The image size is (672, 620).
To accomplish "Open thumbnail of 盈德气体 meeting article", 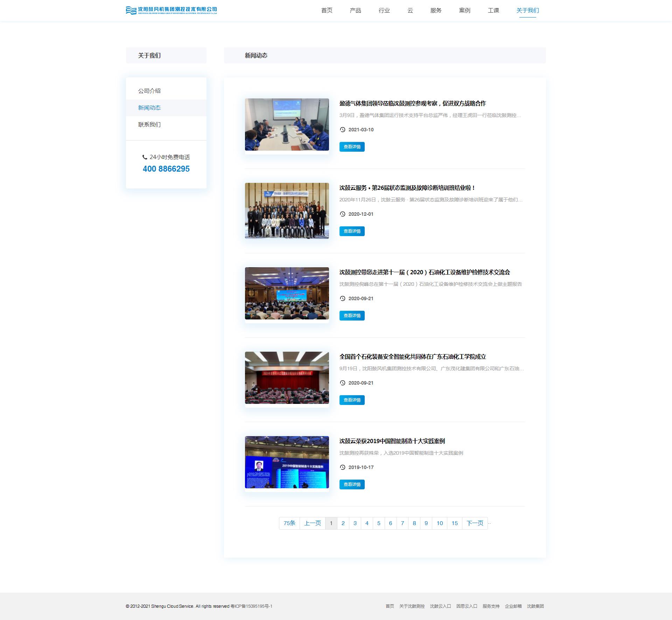I will pyautogui.click(x=287, y=125).
